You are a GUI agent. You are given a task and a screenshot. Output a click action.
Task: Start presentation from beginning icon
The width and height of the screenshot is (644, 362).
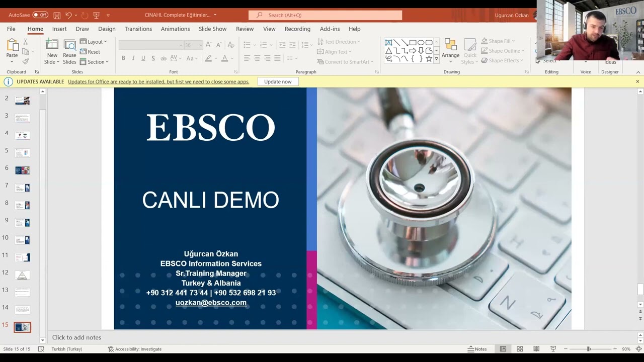(x=97, y=15)
